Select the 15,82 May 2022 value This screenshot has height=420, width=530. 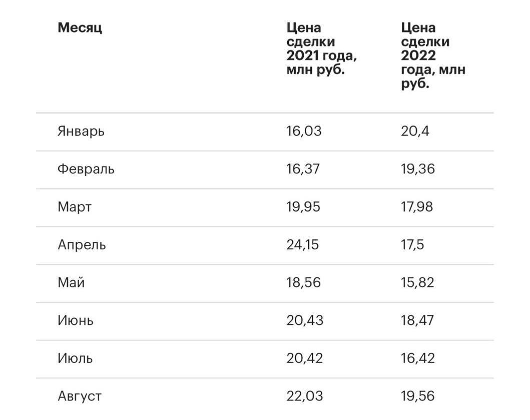coord(417,283)
